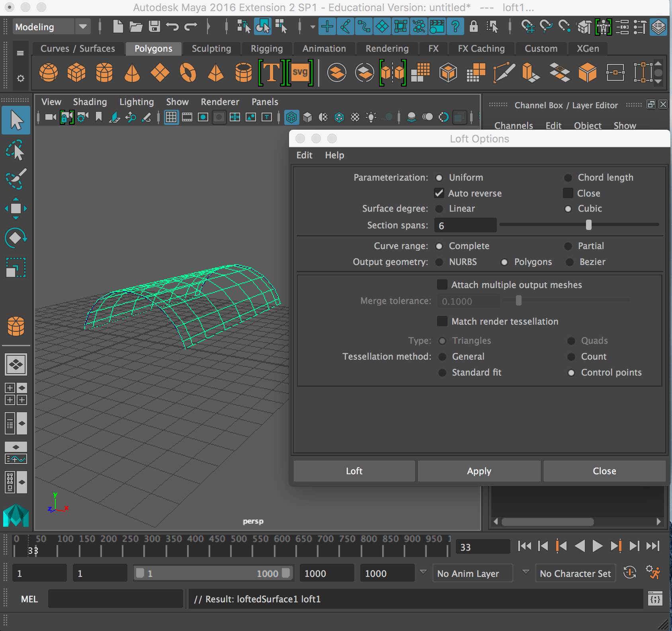Uncheck the Auto reverse checkbox
Screen dimensions: 672x631
tap(439, 193)
